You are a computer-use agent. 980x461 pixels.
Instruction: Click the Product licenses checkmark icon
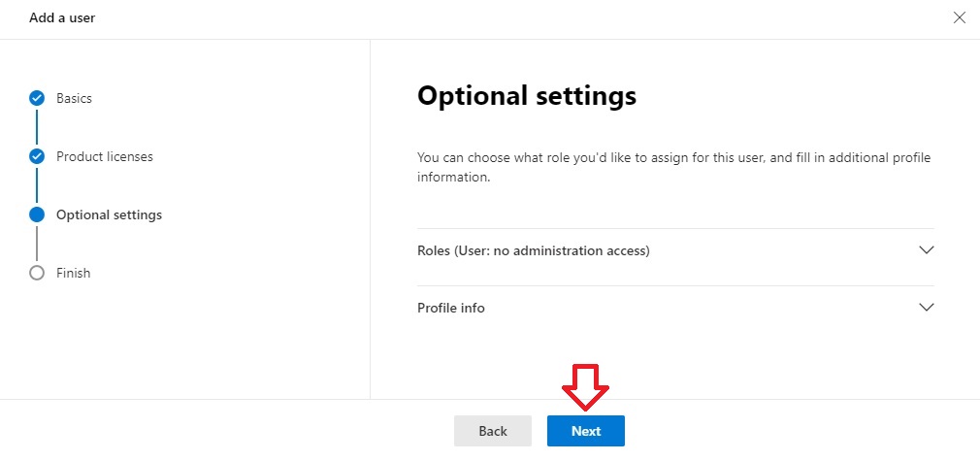point(37,156)
